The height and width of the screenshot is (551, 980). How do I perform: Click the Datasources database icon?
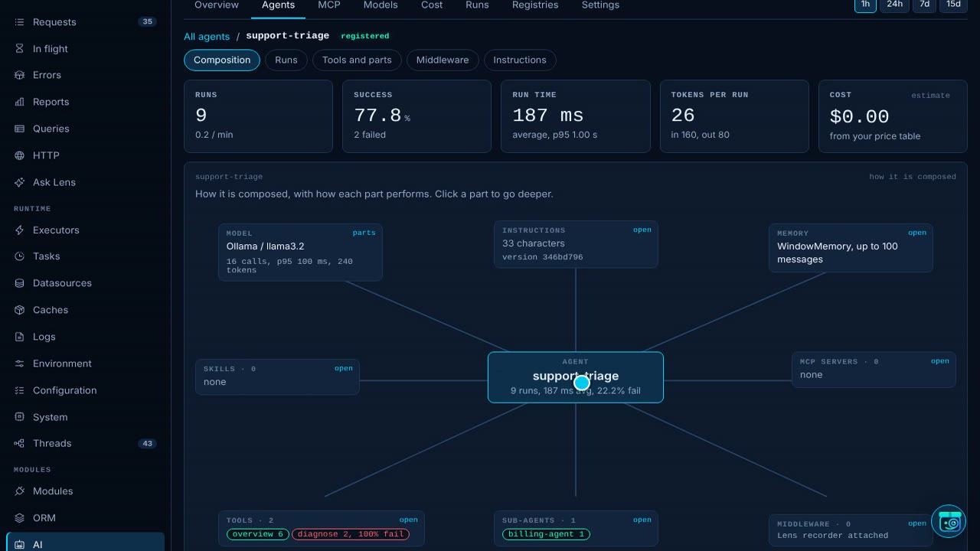(20, 283)
